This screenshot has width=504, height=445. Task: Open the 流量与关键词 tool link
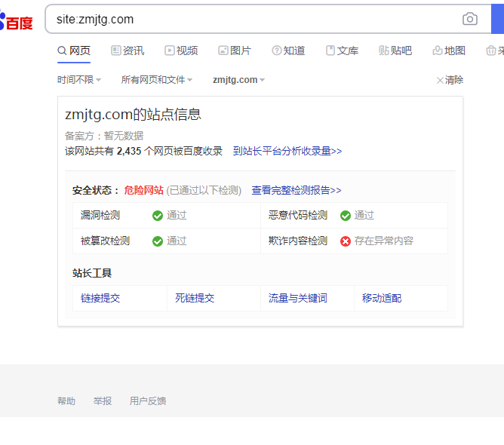(298, 298)
